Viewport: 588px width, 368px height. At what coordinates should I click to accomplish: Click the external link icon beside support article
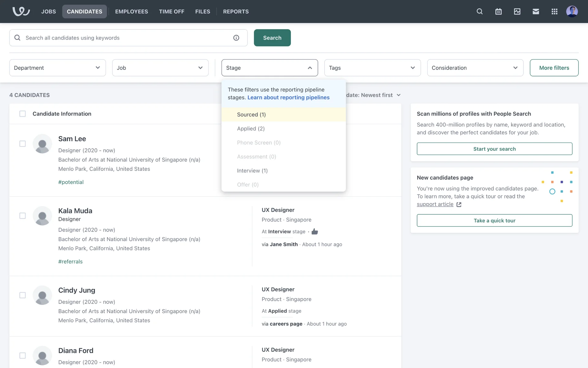[459, 205]
